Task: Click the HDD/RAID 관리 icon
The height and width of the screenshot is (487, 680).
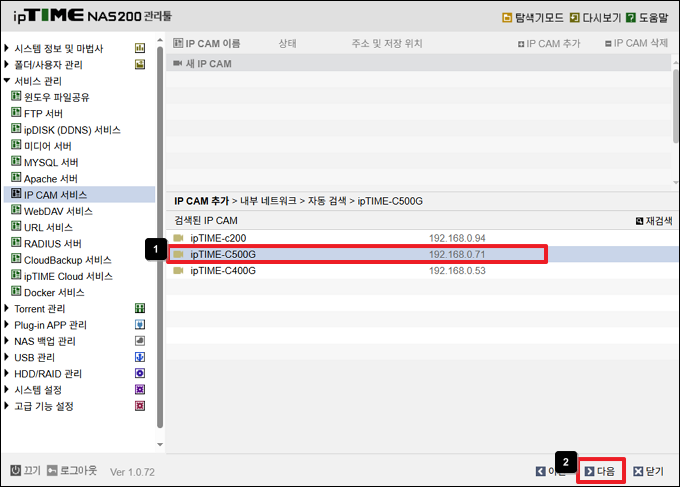Action: pos(140,374)
